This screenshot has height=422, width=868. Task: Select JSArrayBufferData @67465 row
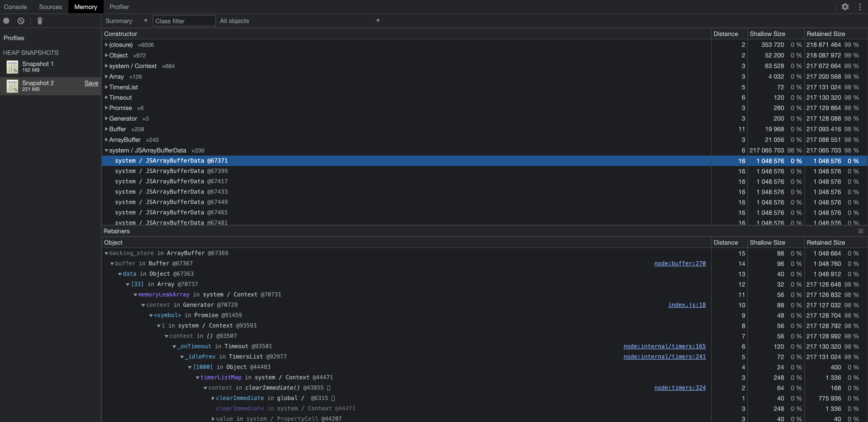pos(484,213)
